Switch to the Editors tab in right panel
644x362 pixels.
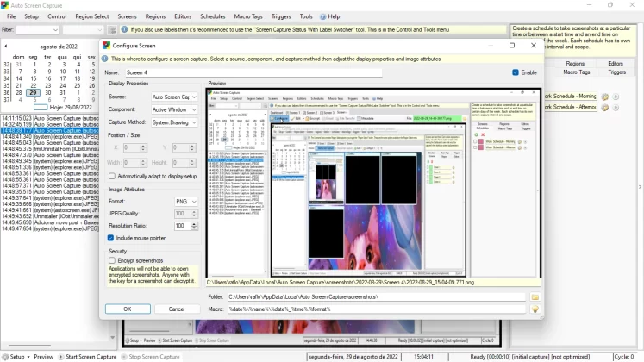coord(616,64)
